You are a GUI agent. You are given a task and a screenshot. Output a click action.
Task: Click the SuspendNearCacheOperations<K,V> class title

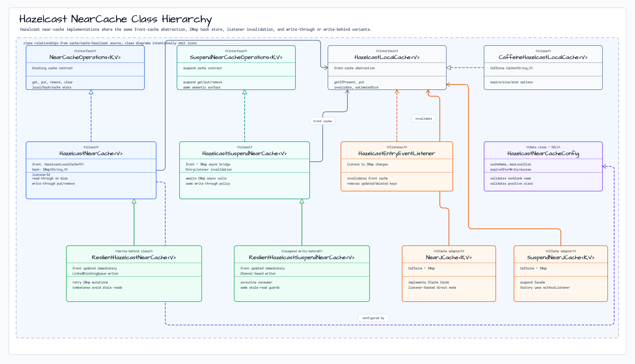(x=236, y=57)
